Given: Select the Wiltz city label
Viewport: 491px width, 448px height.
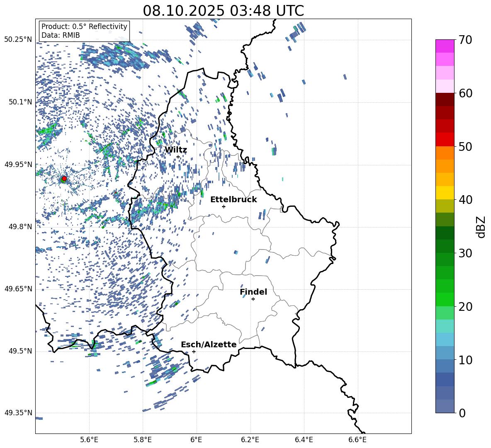Looking at the screenshot, I should (x=176, y=150).
